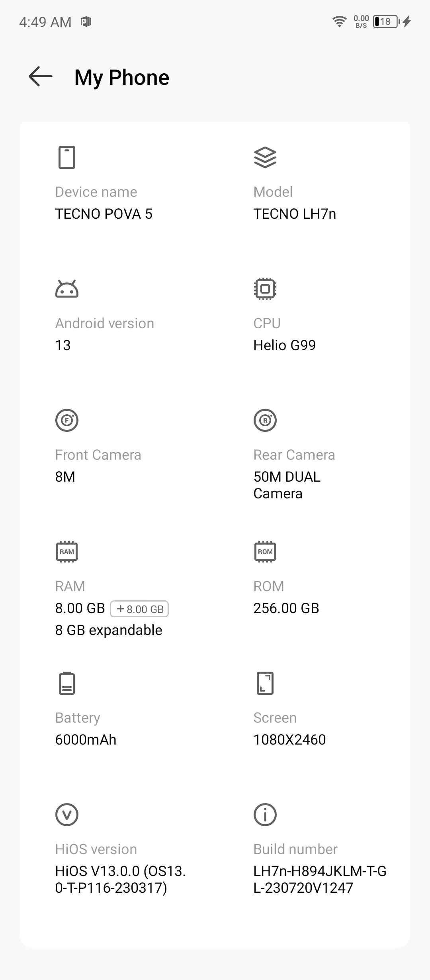
Task: Tap the HiOS V13.0.0 version text
Action: [x=121, y=880]
